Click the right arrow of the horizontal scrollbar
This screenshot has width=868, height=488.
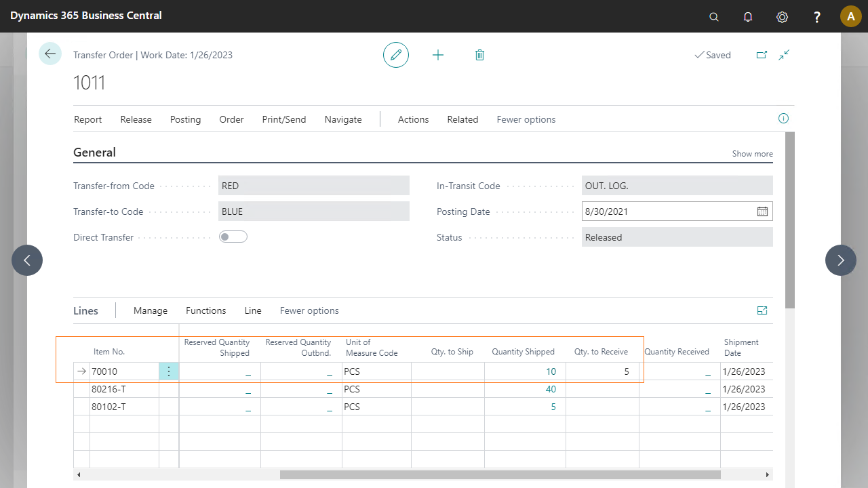[768, 475]
